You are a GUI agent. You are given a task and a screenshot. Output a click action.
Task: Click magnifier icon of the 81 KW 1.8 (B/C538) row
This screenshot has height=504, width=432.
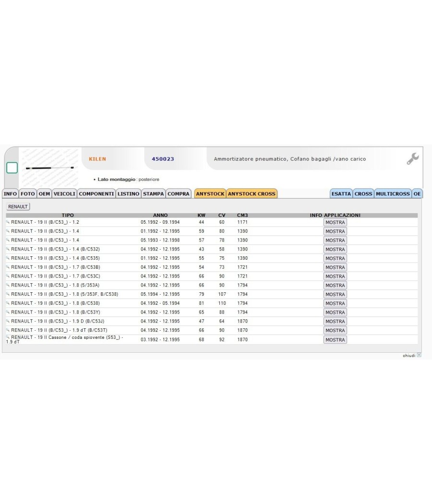pos(8,303)
